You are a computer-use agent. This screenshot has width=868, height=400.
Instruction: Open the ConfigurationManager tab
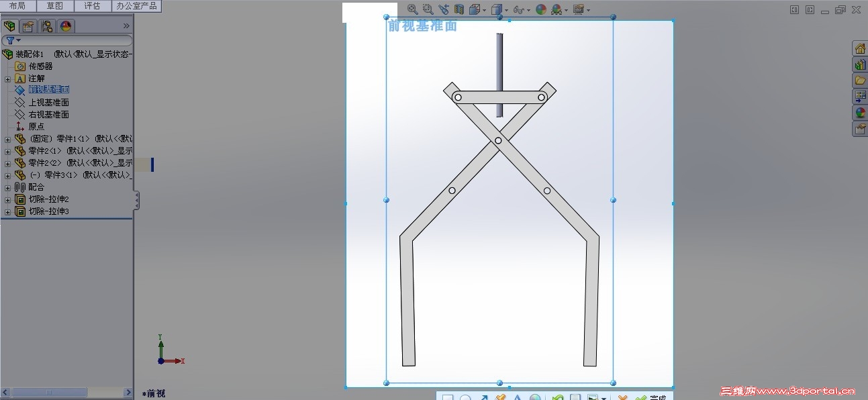[x=46, y=26]
